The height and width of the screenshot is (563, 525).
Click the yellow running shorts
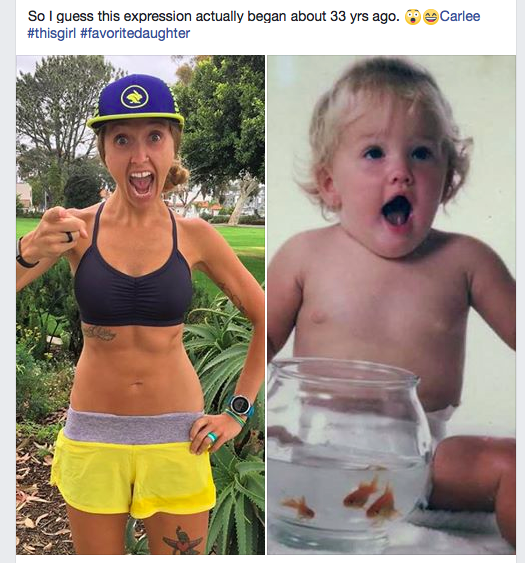tap(134, 475)
